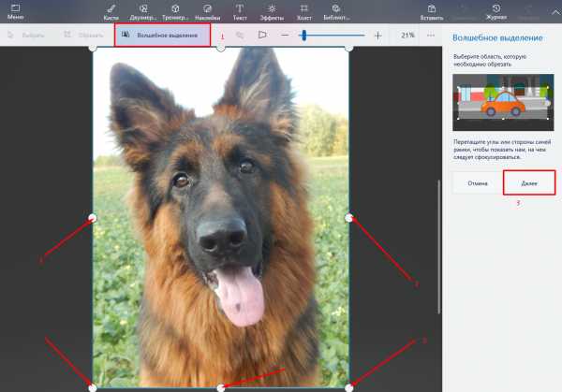Select the Brushes tool
This screenshot has width=562, height=392.
(x=111, y=10)
